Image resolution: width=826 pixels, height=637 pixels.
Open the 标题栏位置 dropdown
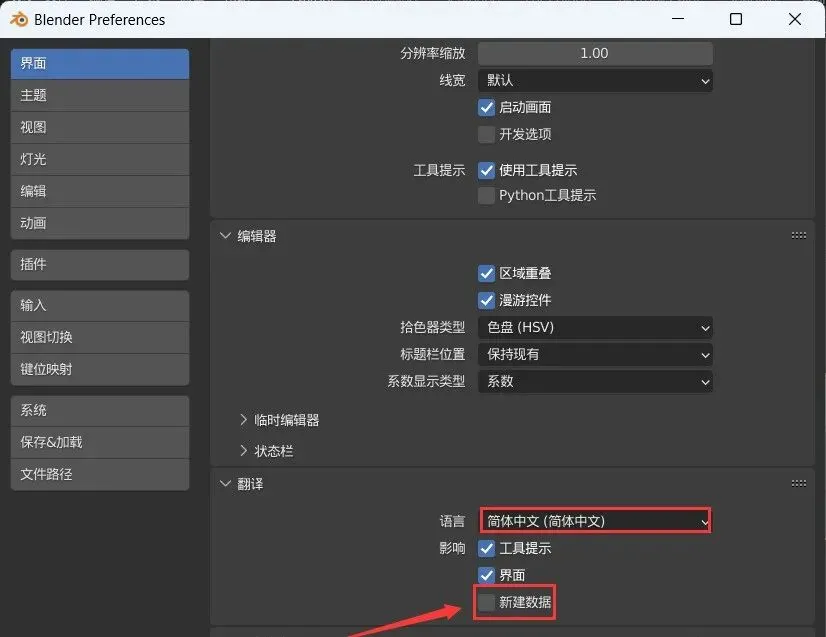(595, 355)
